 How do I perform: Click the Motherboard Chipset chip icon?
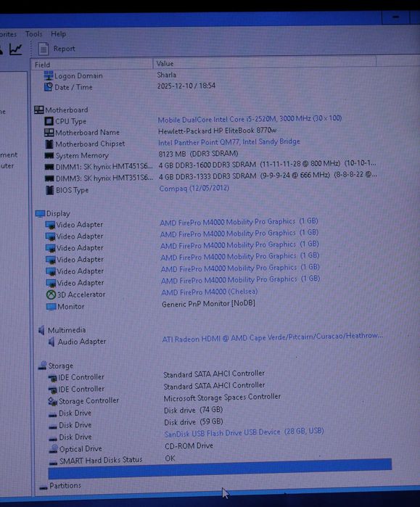(49, 144)
